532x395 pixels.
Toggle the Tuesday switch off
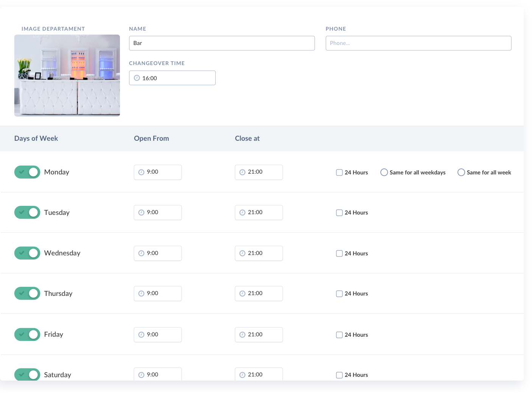coord(27,213)
